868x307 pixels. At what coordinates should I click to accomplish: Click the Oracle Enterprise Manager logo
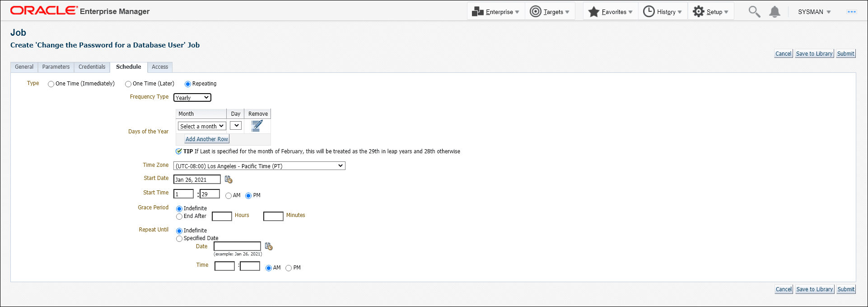point(80,11)
